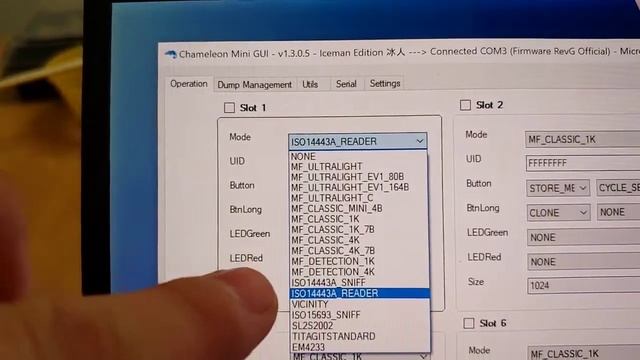Choose MF_ULTRALIGHT_C in the dropdown list
The width and height of the screenshot is (640, 360).
359,198
